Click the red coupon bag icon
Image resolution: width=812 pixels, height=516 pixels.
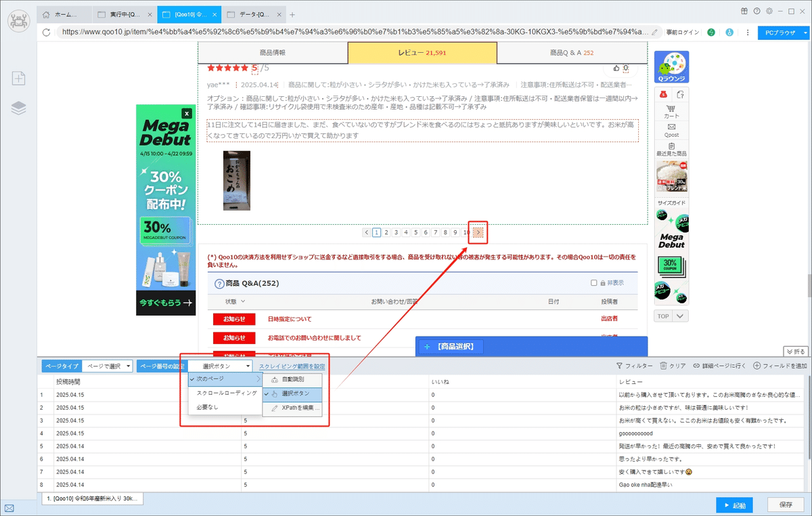pyautogui.click(x=664, y=94)
